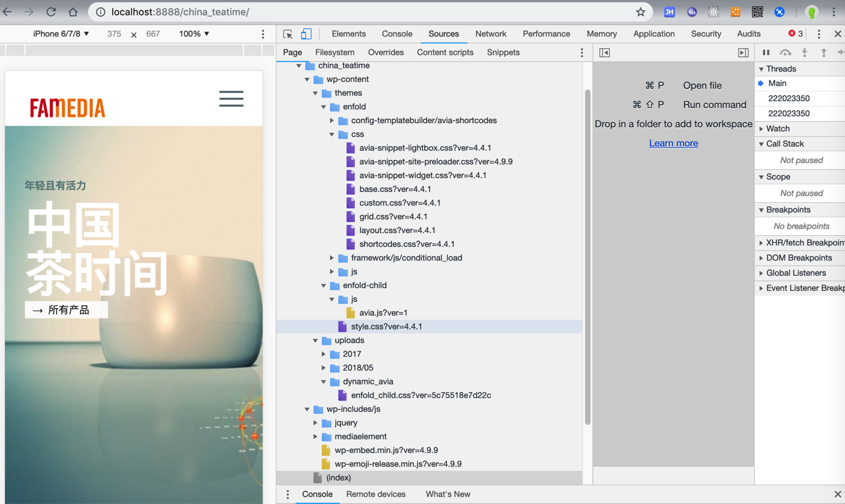Screen dimensions: 845x504
Task: Collapse the css folder
Action: click(x=332, y=134)
